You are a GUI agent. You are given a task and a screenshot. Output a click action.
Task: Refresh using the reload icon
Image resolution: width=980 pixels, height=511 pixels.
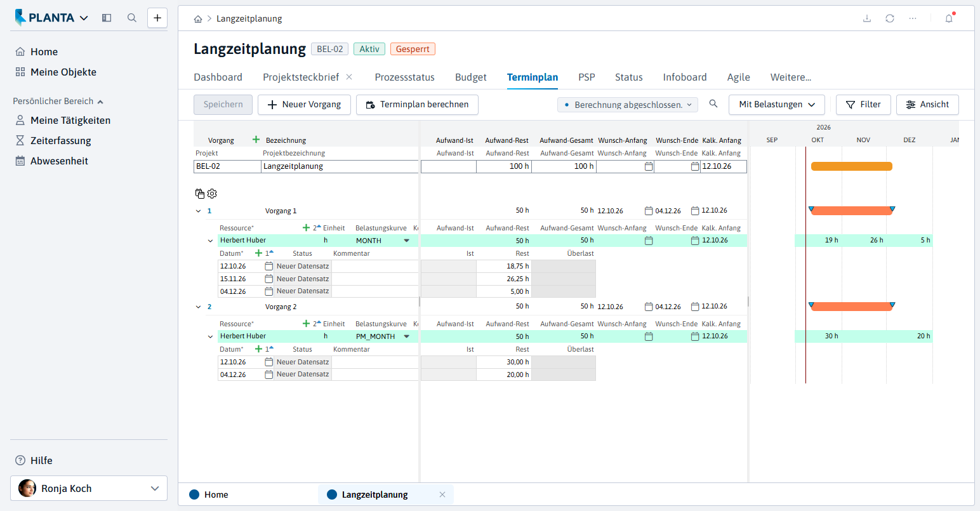pyautogui.click(x=890, y=18)
